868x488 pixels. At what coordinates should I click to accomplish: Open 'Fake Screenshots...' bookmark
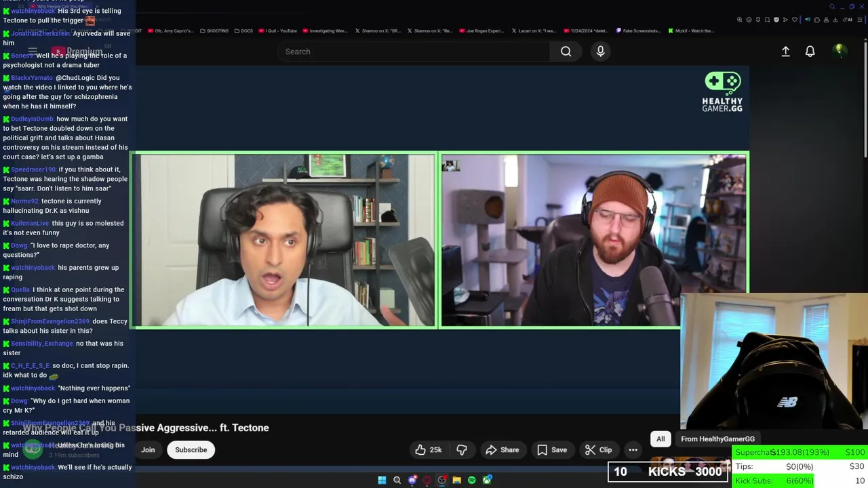pos(638,30)
